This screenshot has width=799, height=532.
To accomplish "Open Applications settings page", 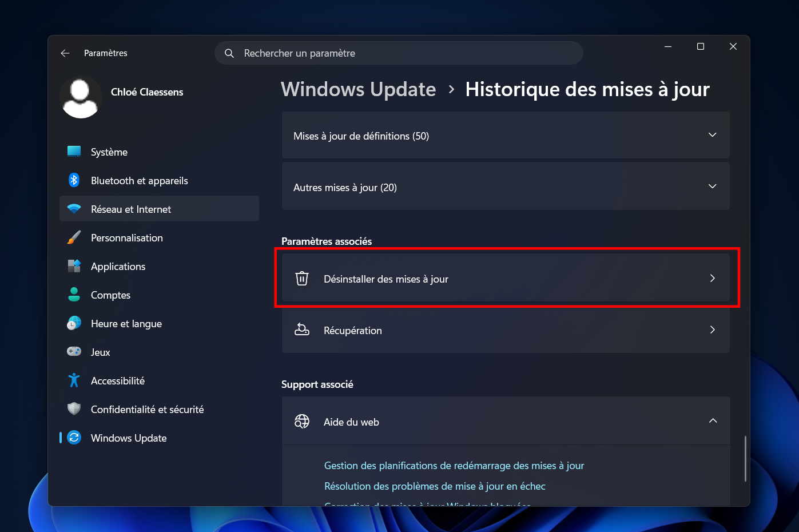I will 159,266.
